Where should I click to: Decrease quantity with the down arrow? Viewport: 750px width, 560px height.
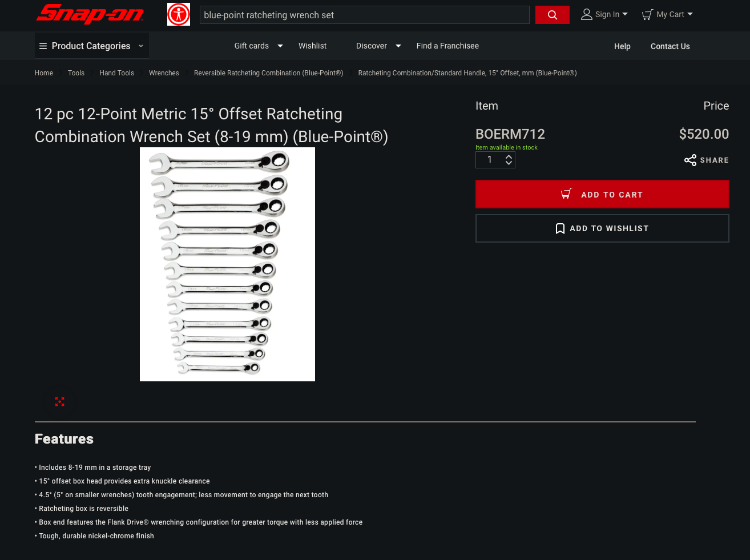pyautogui.click(x=509, y=163)
